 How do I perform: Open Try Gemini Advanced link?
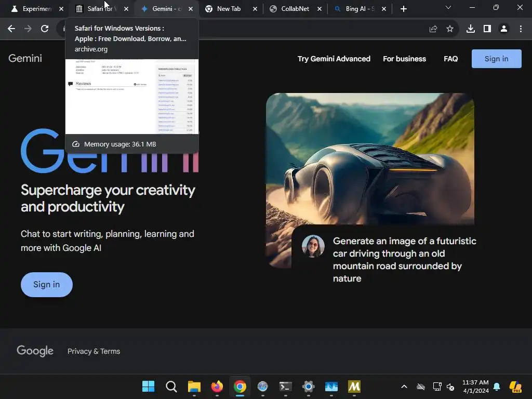(x=334, y=59)
